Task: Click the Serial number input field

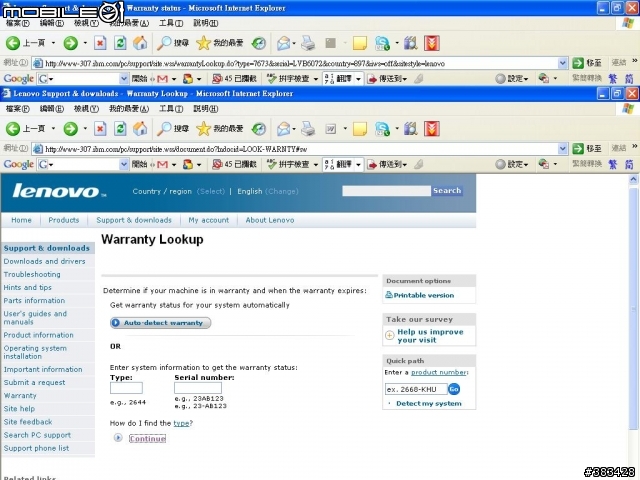Action: 198,388
